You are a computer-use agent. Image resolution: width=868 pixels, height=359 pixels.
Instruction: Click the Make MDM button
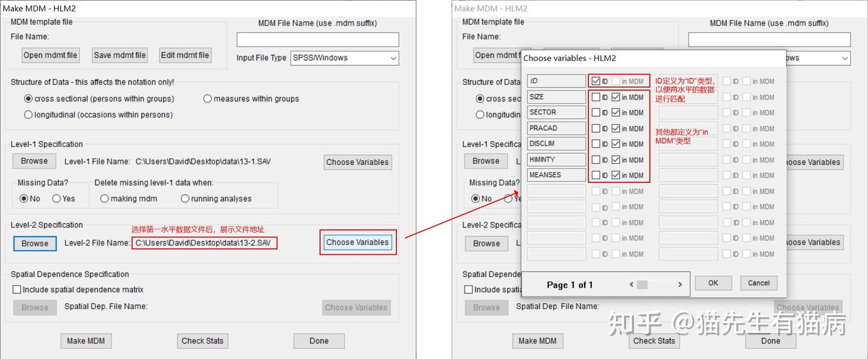point(86,340)
